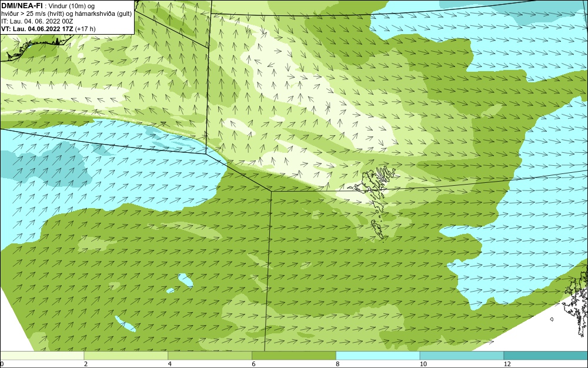Click the legend scale label "10"
The height and width of the screenshot is (368, 588).
tap(423, 364)
